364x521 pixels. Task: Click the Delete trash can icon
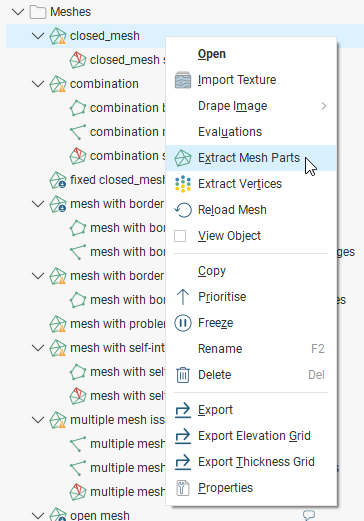tap(183, 375)
